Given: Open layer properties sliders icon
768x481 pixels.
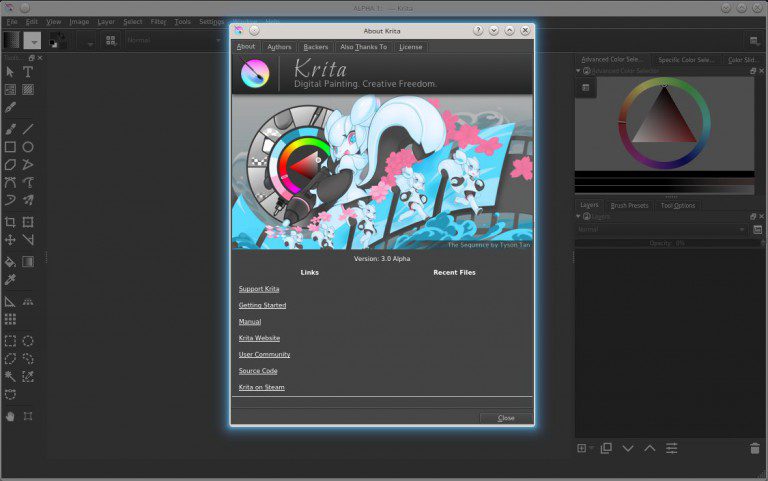Looking at the screenshot, I should coord(672,448).
